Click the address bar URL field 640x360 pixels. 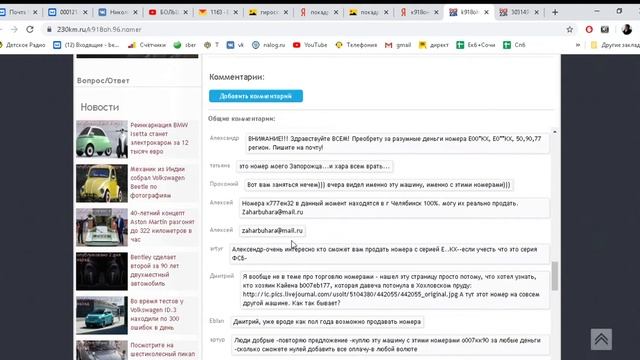click(x=302, y=29)
